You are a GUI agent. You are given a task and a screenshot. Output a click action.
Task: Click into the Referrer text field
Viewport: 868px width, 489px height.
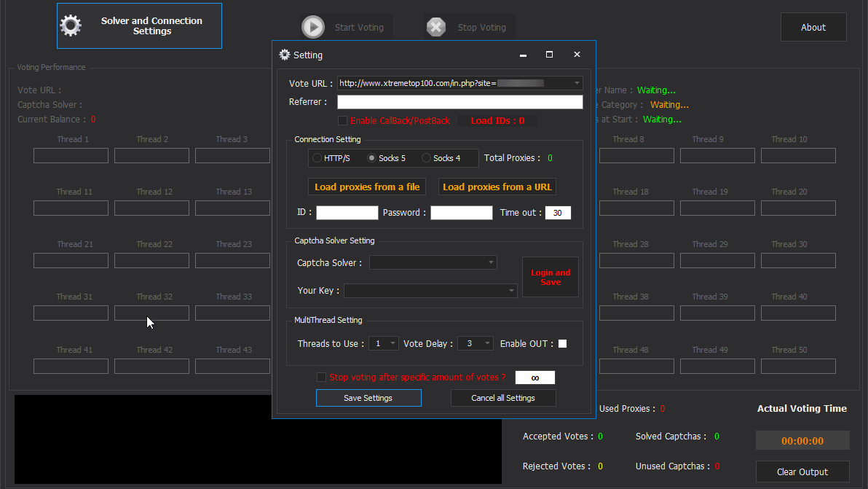pos(459,102)
